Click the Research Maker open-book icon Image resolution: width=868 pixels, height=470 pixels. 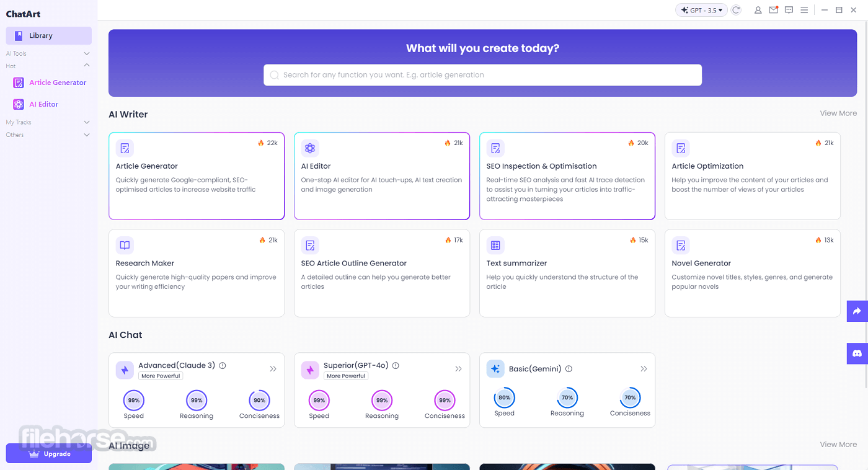[125, 246]
